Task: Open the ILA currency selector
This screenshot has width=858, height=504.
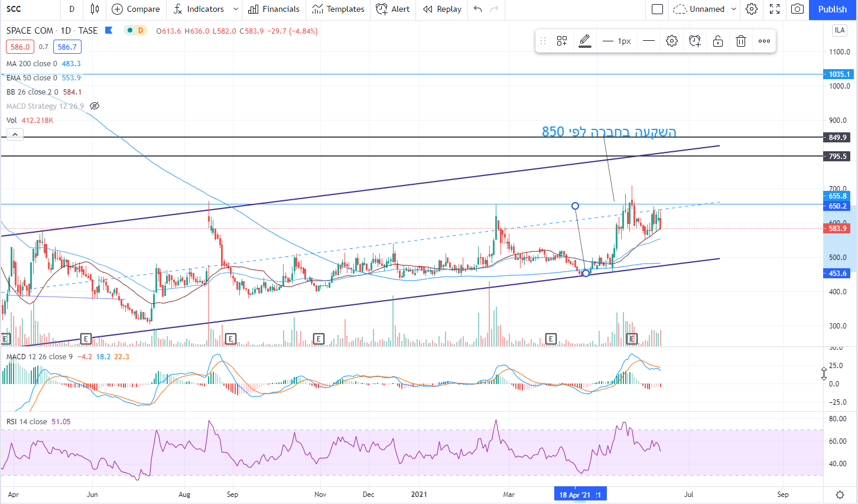Action: pos(840,30)
